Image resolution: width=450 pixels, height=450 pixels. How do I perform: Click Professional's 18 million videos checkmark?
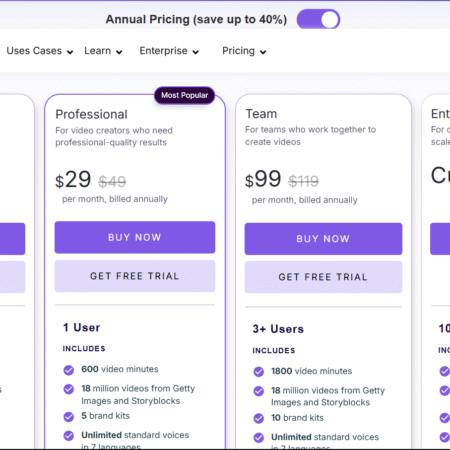pyautogui.click(x=69, y=389)
